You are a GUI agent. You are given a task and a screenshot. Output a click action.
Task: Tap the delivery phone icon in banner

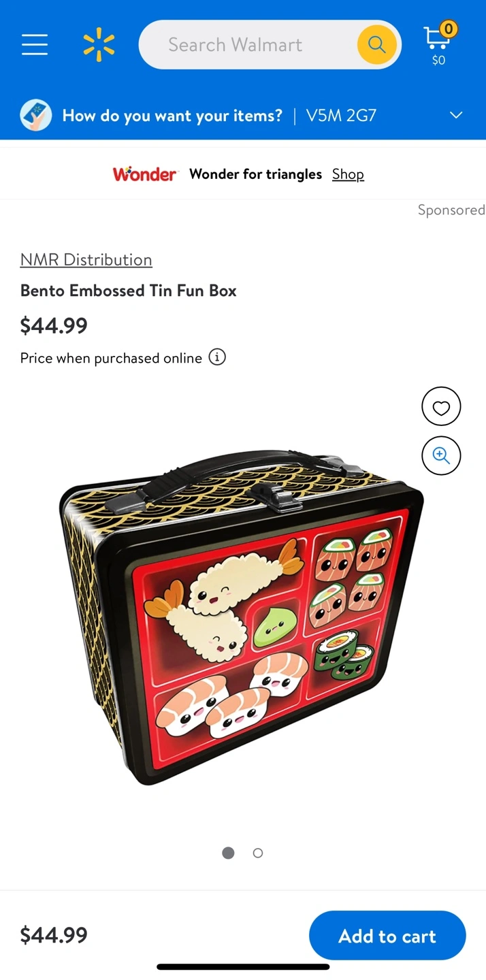(36, 115)
